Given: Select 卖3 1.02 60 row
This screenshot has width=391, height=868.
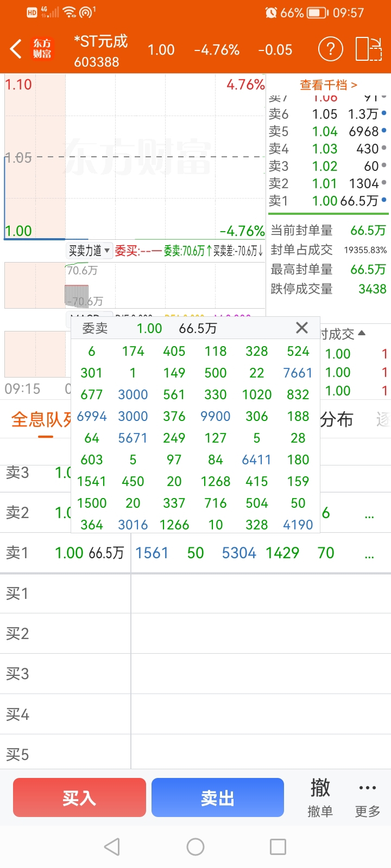Looking at the screenshot, I should coord(328,166).
